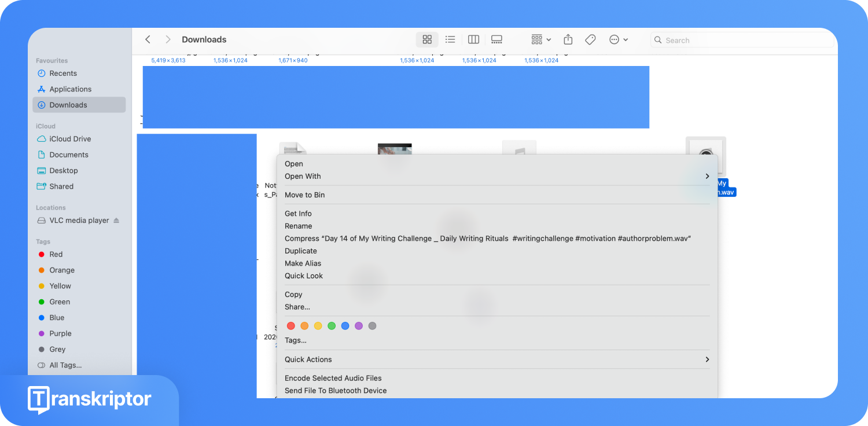
Task: Switch to column view
Action: coord(473,39)
